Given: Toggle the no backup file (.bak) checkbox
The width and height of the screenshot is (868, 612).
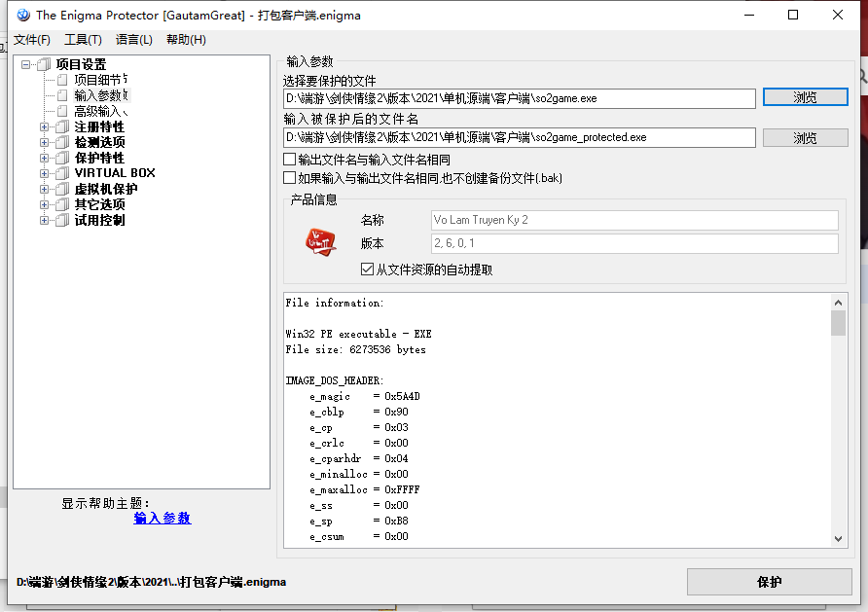Looking at the screenshot, I should [x=290, y=178].
